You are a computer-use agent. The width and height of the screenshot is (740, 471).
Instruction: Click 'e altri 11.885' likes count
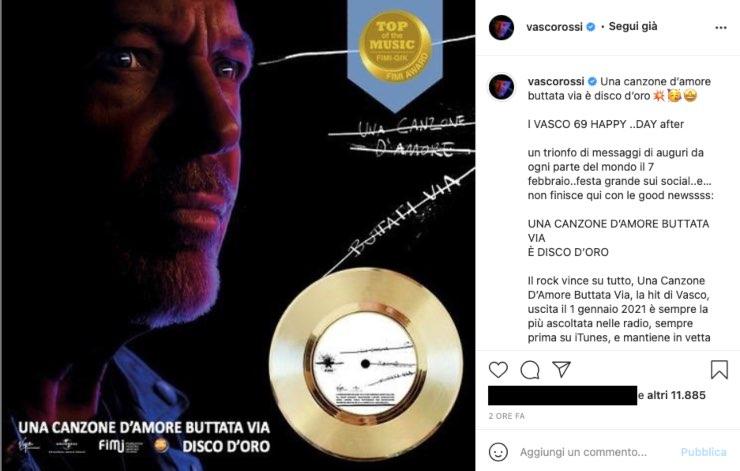[x=672, y=395]
